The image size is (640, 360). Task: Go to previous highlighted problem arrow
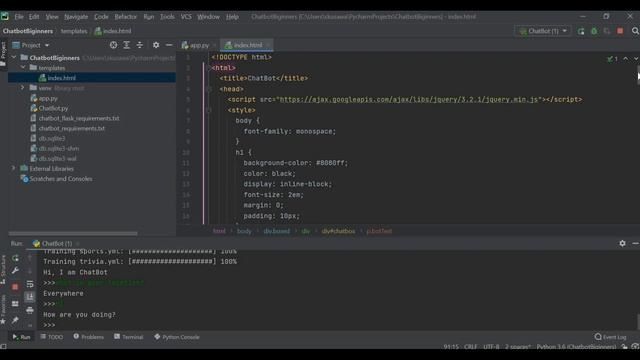[x=626, y=59]
